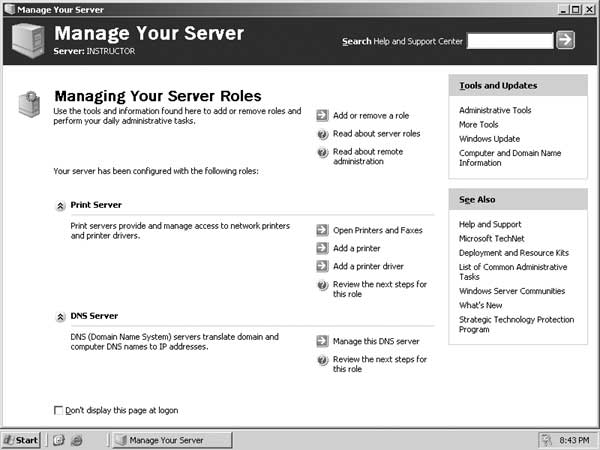Click the system tray icon near clock
The image size is (600, 450).
tap(546, 440)
